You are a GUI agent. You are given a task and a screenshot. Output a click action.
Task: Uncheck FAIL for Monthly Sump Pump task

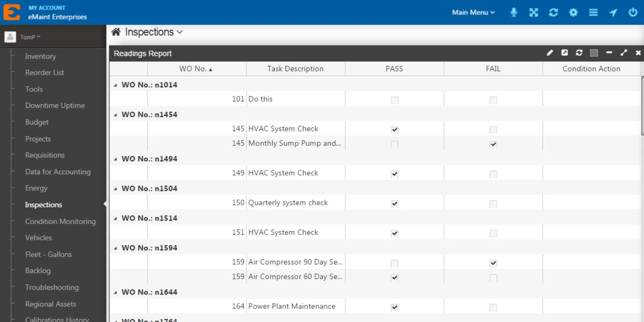pyautogui.click(x=493, y=144)
